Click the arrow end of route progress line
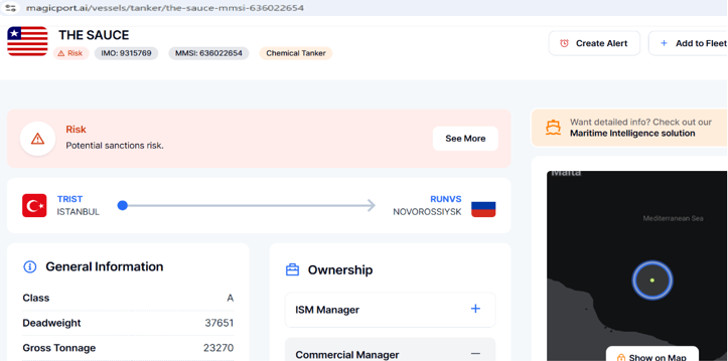This screenshot has width=728, height=361. tap(370, 205)
